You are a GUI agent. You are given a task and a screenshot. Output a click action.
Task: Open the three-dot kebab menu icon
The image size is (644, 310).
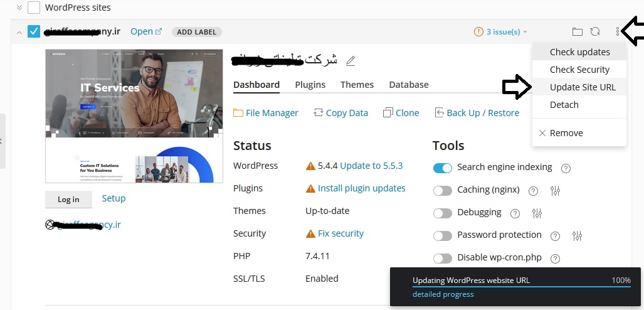pyautogui.click(x=618, y=31)
